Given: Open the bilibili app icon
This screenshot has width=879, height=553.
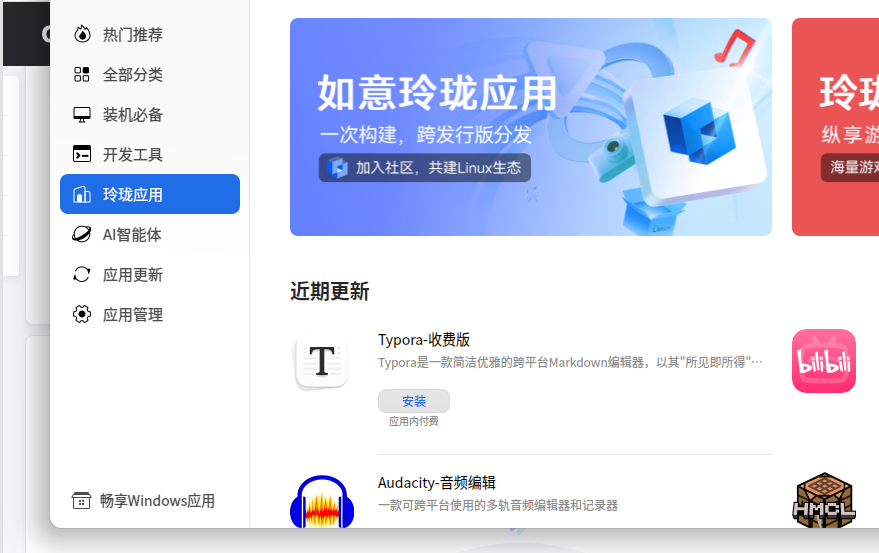Looking at the screenshot, I should [x=824, y=361].
